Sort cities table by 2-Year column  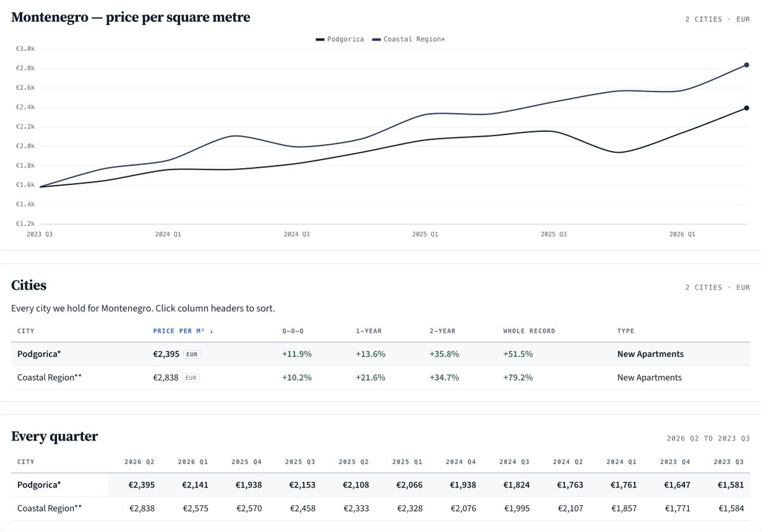[442, 331]
